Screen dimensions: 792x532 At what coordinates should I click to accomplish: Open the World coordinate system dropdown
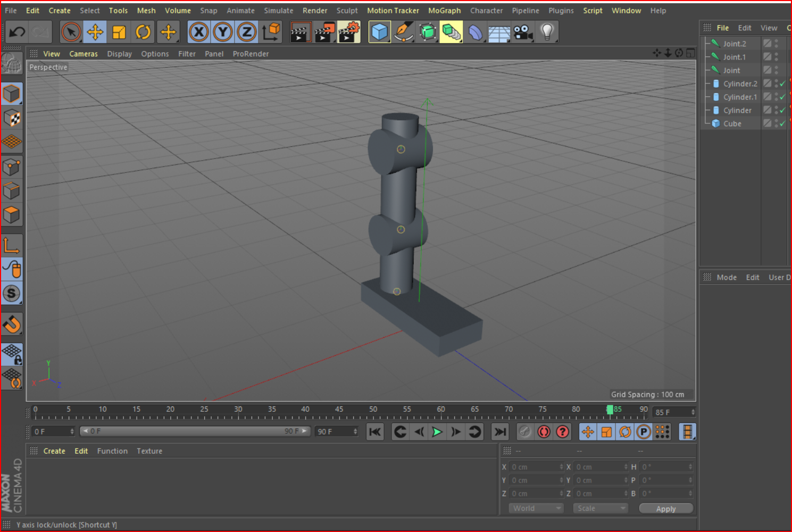point(536,508)
